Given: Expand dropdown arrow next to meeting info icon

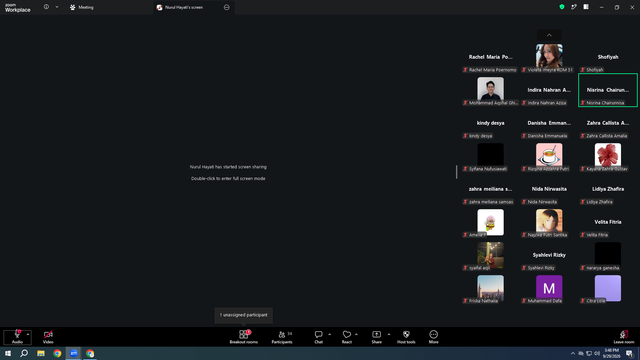Looking at the screenshot, I should tap(57, 7).
